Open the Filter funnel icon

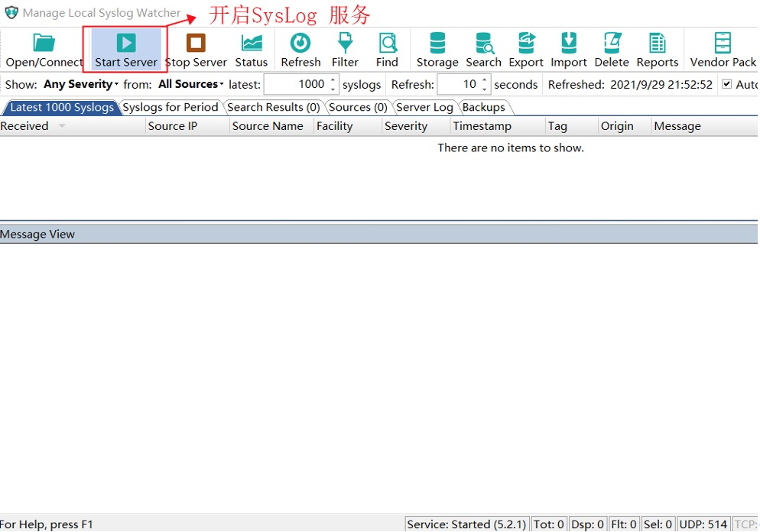pos(345,43)
